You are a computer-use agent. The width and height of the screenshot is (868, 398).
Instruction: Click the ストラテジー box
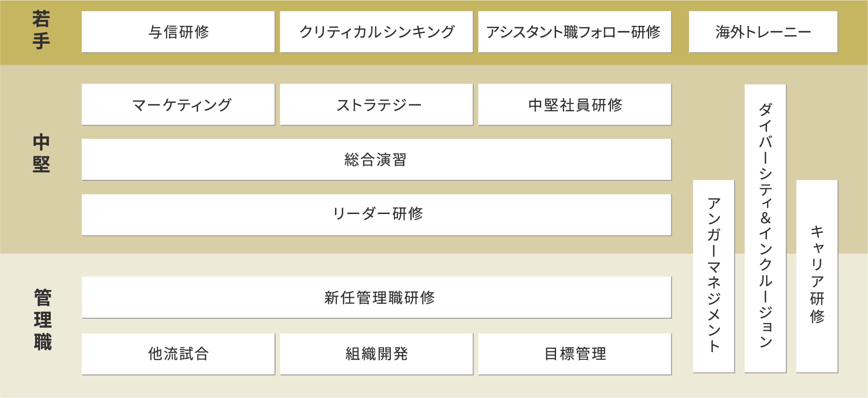pos(376,105)
